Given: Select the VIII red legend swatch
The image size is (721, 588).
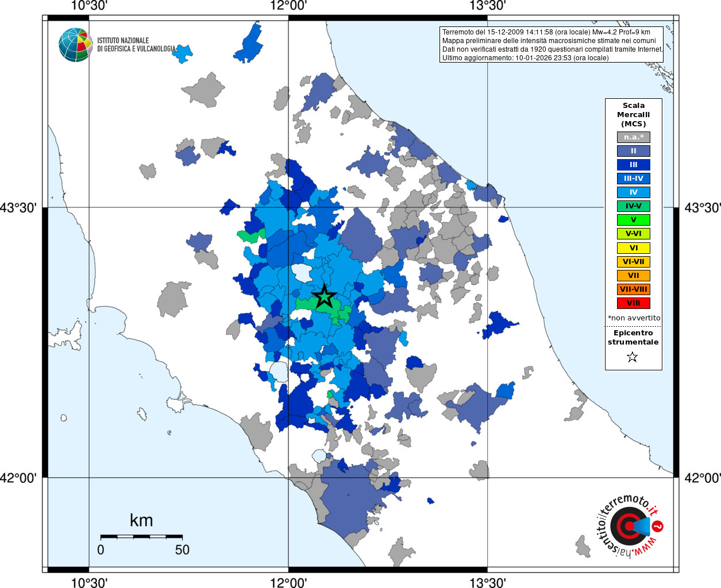Looking at the screenshot, I should pyautogui.click(x=634, y=303).
